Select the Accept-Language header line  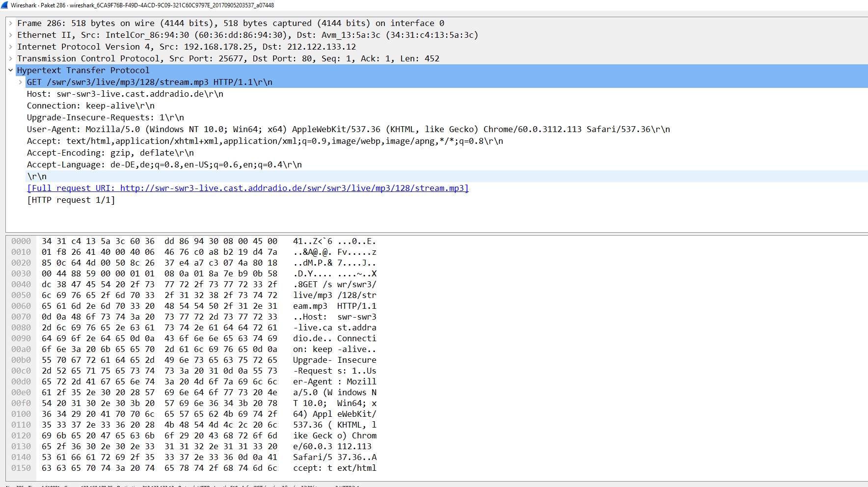[164, 164]
